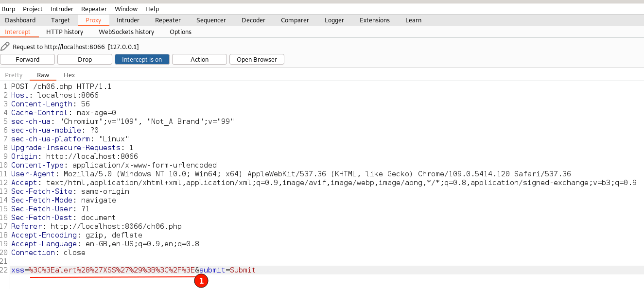
Task: Forward the intercepted request
Action: (28, 59)
